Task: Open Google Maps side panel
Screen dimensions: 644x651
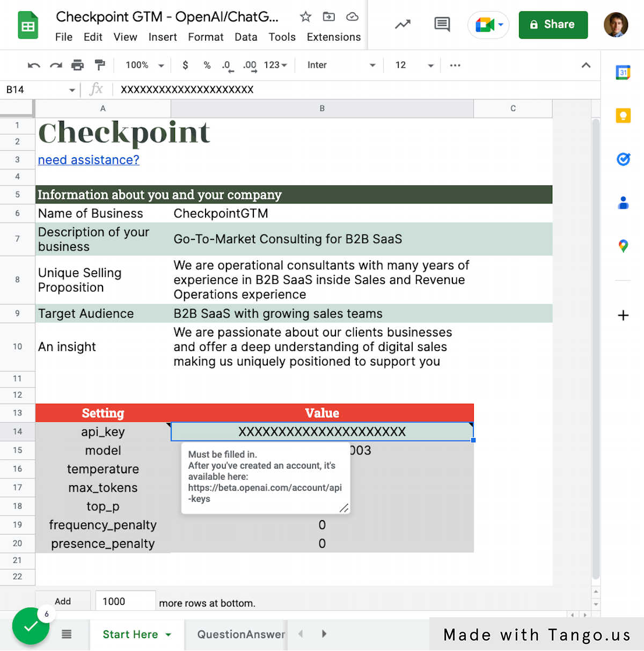Action: pyautogui.click(x=623, y=246)
